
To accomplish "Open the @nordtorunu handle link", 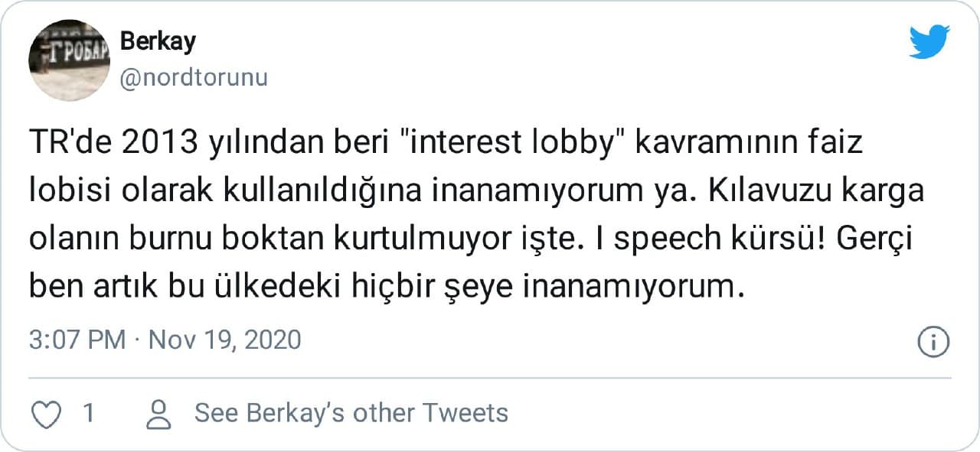I will coord(194,78).
